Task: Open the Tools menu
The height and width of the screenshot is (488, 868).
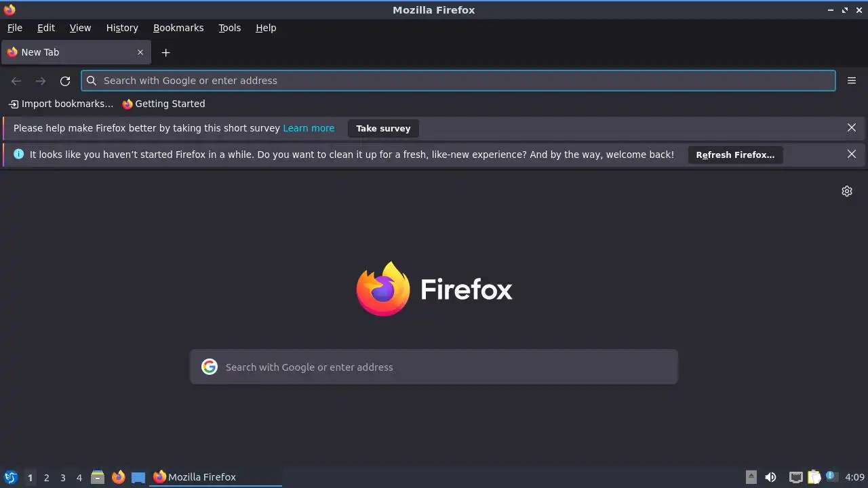Action: [230, 28]
